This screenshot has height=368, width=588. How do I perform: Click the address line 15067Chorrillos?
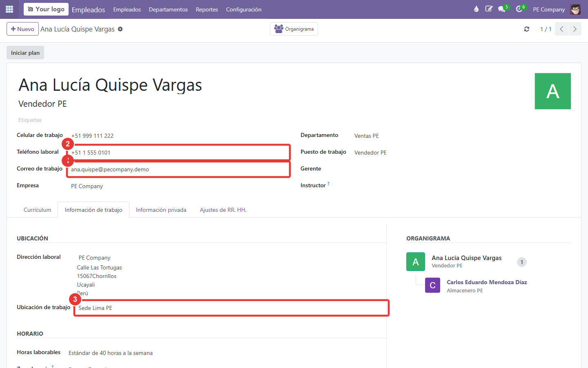point(97,276)
